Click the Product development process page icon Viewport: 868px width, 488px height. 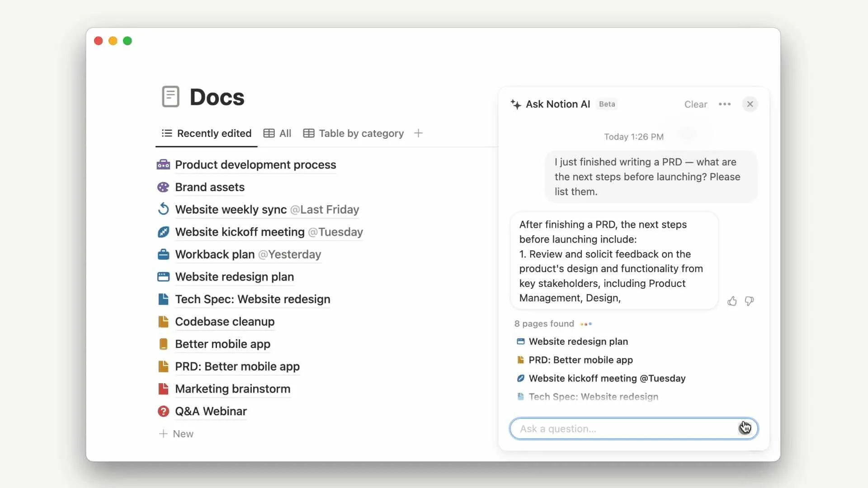(163, 164)
